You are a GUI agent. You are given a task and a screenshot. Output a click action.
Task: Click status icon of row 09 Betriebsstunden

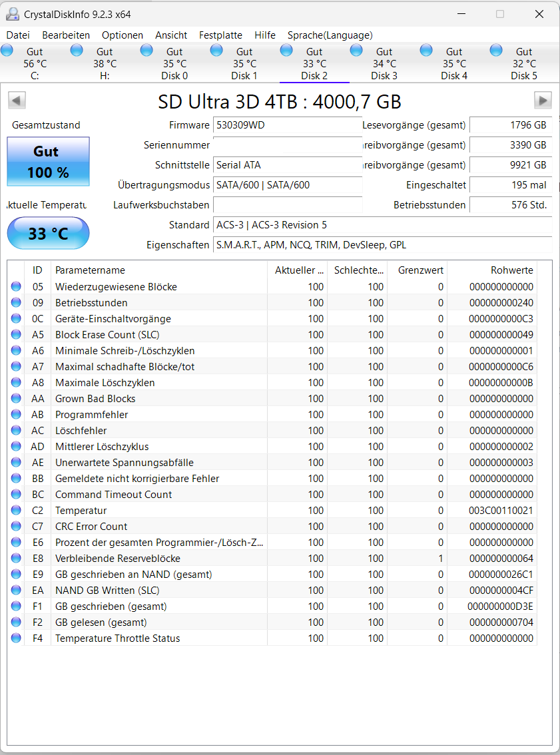[16, 302]
